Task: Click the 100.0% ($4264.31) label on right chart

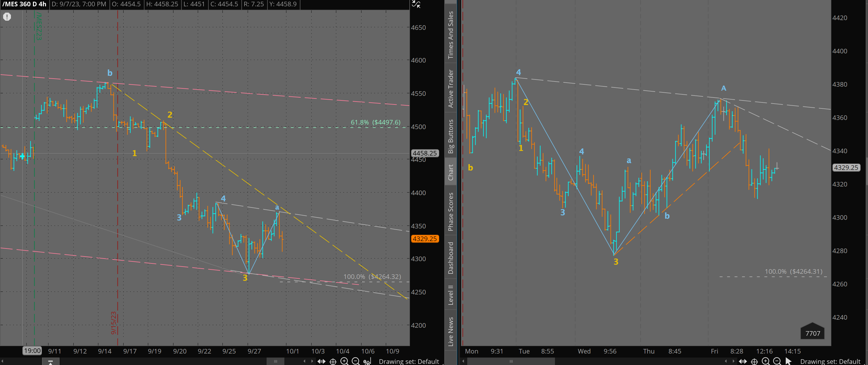Action: 793,271
